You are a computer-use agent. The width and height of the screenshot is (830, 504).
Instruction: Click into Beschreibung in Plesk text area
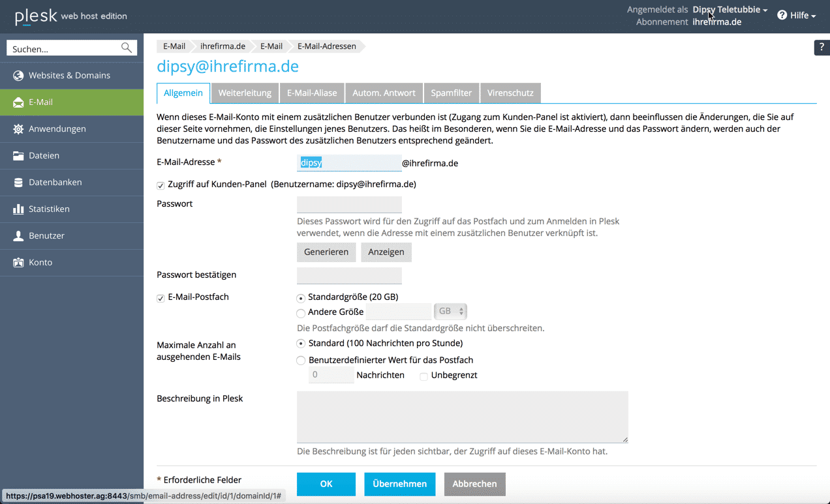point(462,417)
